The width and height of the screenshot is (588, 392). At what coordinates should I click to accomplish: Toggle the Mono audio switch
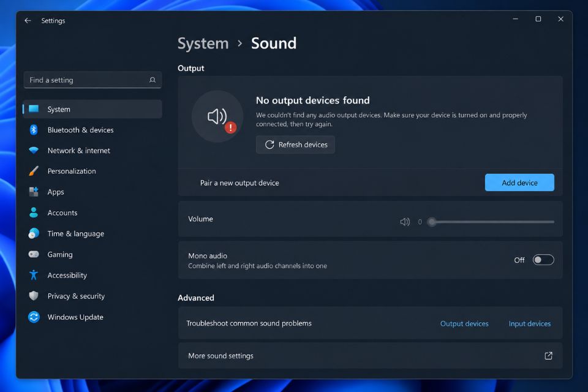(543, 260)
